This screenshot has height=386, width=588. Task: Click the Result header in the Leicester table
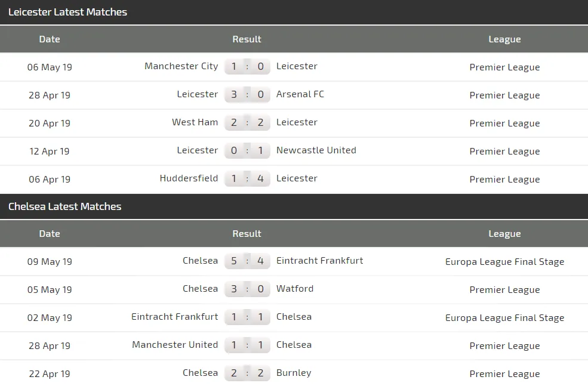coord(247,39)
